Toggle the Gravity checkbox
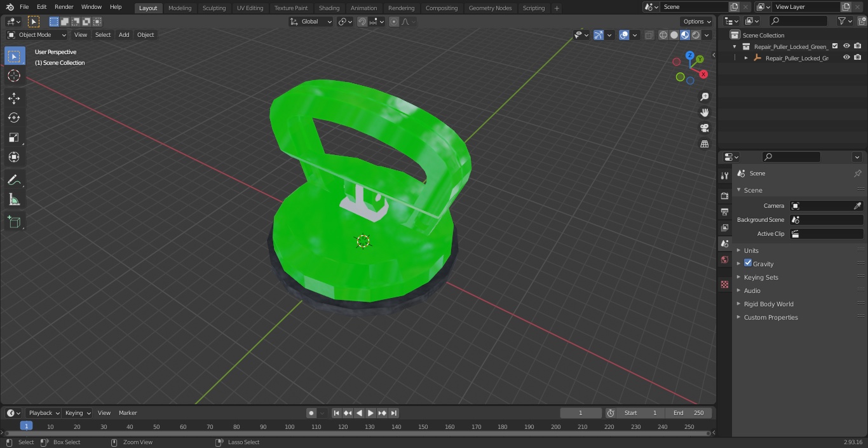The height and width of the screenshot is (448, 868). coord(748,263)
